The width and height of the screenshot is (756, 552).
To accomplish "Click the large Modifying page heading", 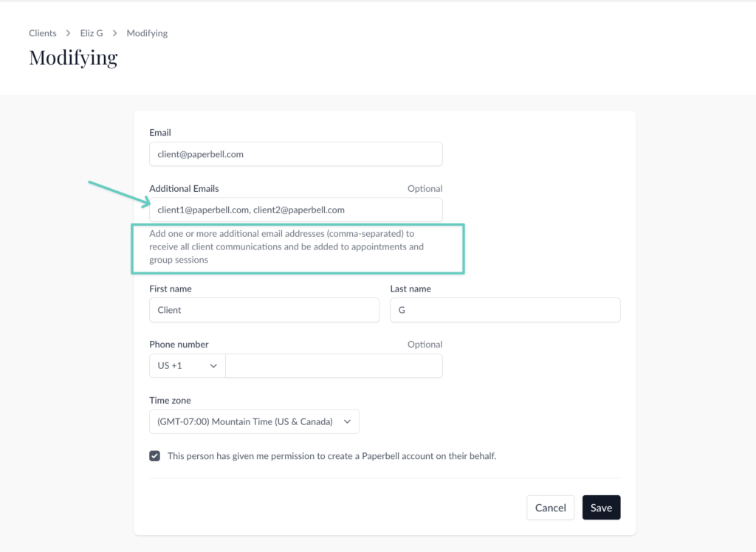I will [x=73, y=58].
